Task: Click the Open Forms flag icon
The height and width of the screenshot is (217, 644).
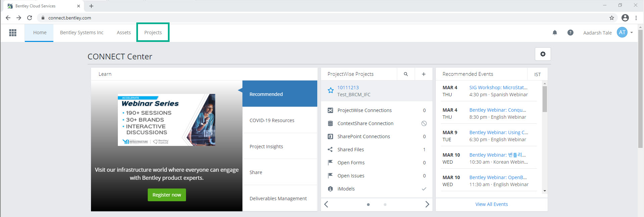Action: [x=330, y=163]
